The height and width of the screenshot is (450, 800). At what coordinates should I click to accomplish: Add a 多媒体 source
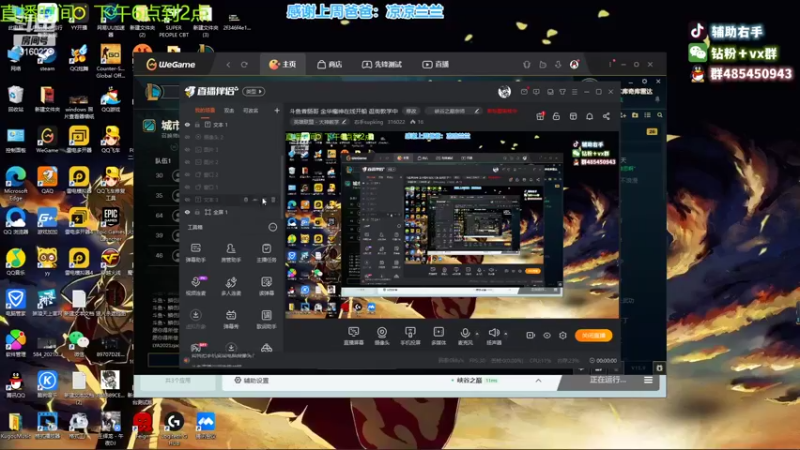pyautogui.click(x=438, y=336)
